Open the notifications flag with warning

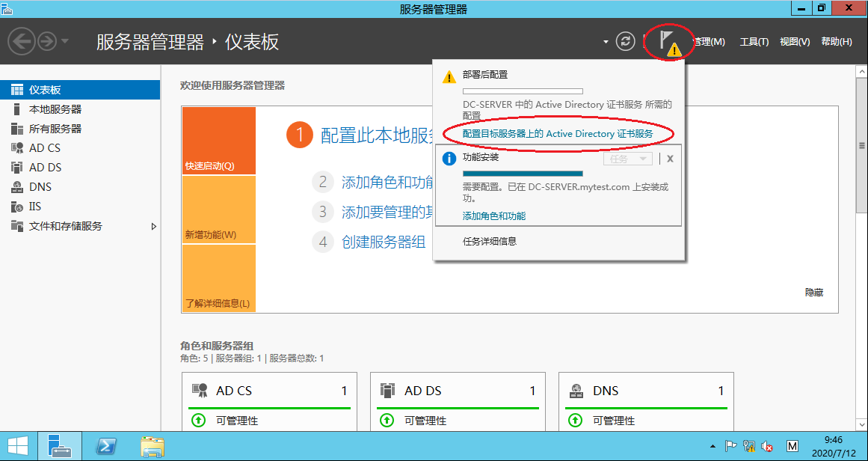[x=669, y=42]
